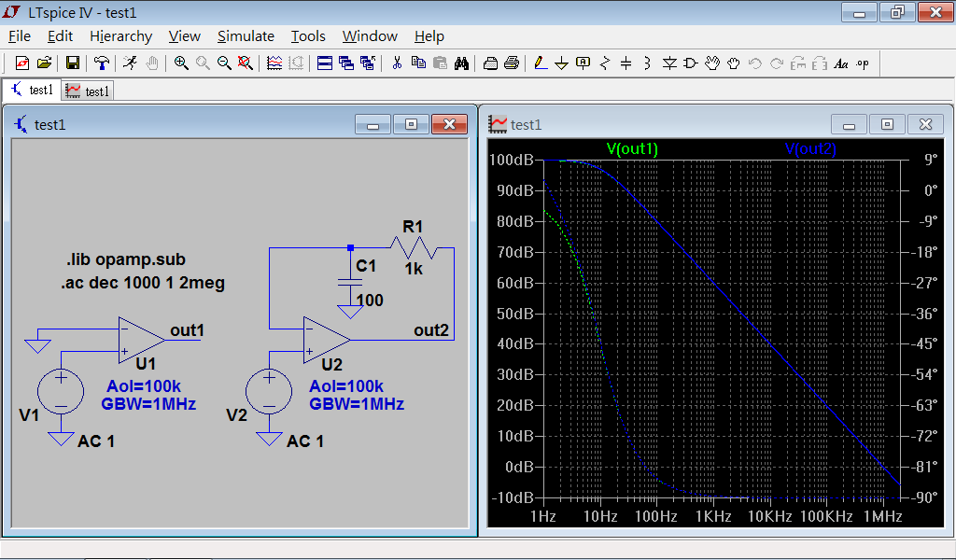Open the Help menu
956x560 pixels.
tap(429, 36)
